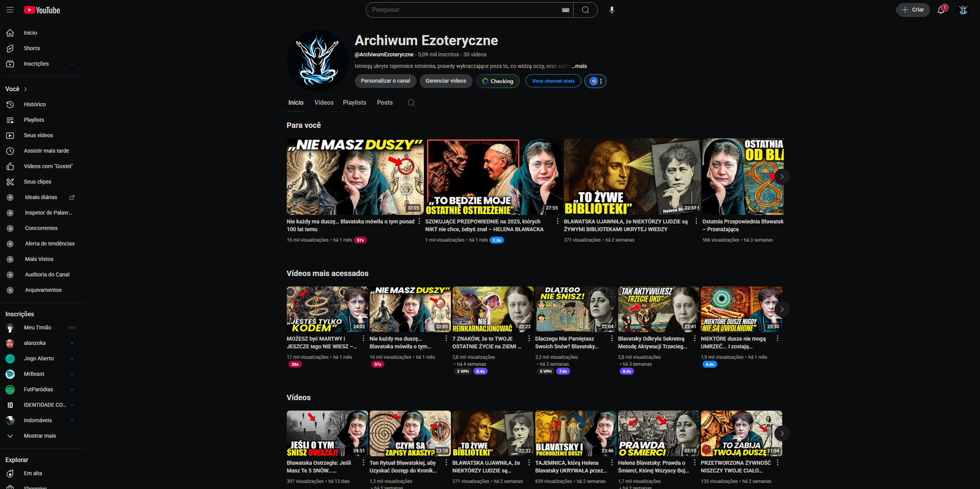
Task: Open options for NIEKTÓRE dusze nie mogą video
Action: (777, 338)
